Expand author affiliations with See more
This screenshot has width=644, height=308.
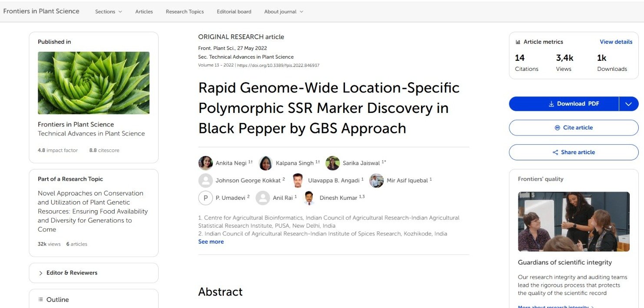click(x=211, y=242)
